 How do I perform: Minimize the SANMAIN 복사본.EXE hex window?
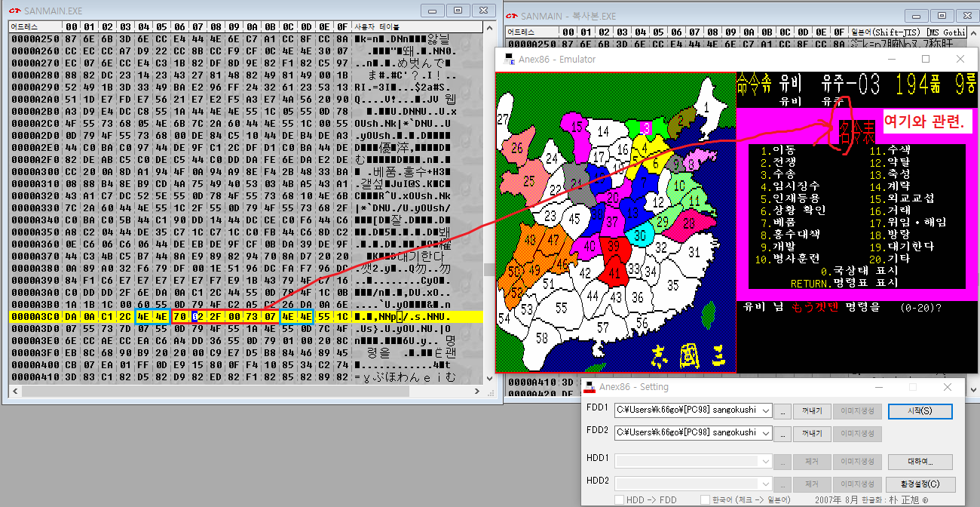pyautogui.click(x=917, y=16)
